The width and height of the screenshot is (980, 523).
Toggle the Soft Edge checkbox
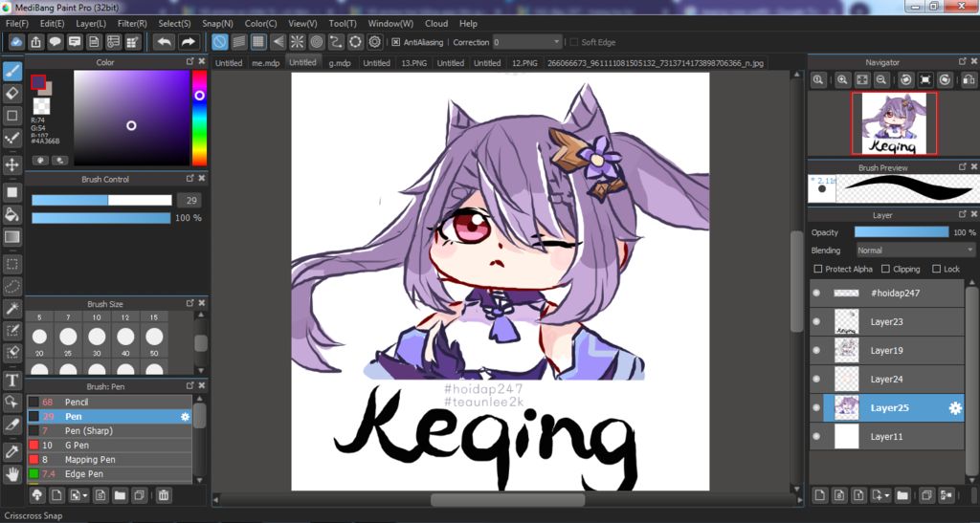[x=574, y=42]
